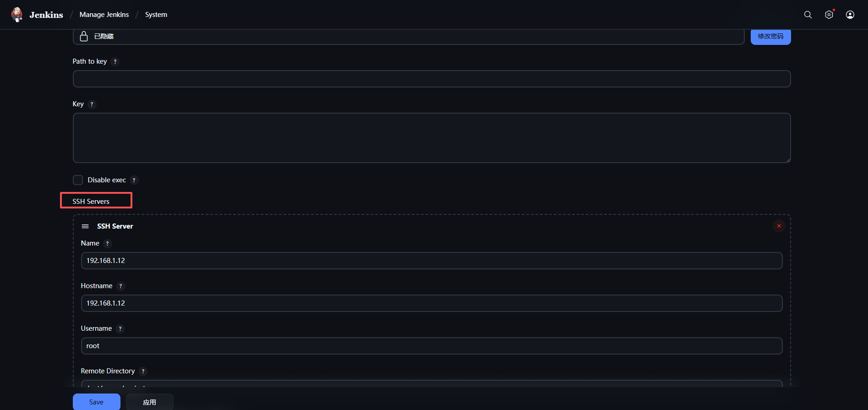Focus the Path to key input field
This screenshot has height=410, width=868.
pyautogui.click(x=431, y=79)
